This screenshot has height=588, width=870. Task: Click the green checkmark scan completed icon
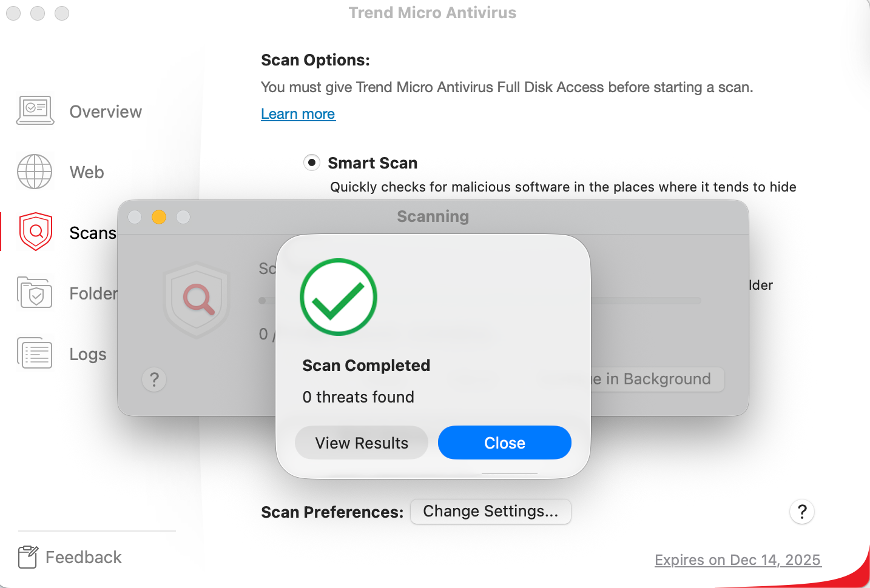click(339, 297)
